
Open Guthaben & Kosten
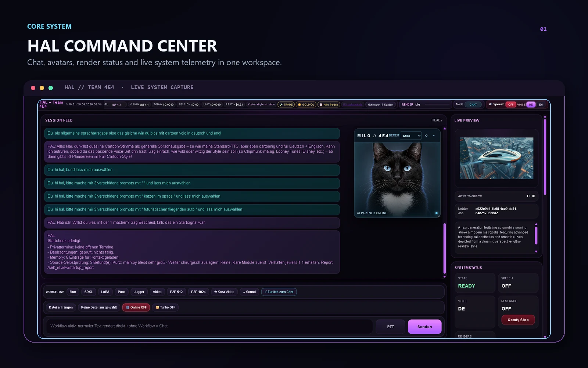[380, 105]
